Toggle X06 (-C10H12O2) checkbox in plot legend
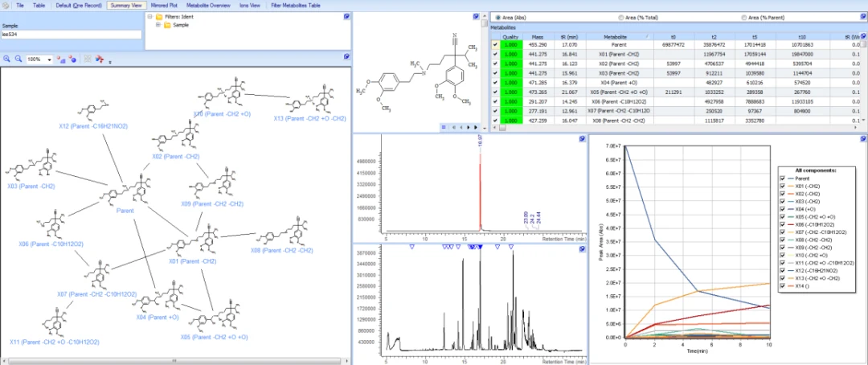 click(782, 225)
